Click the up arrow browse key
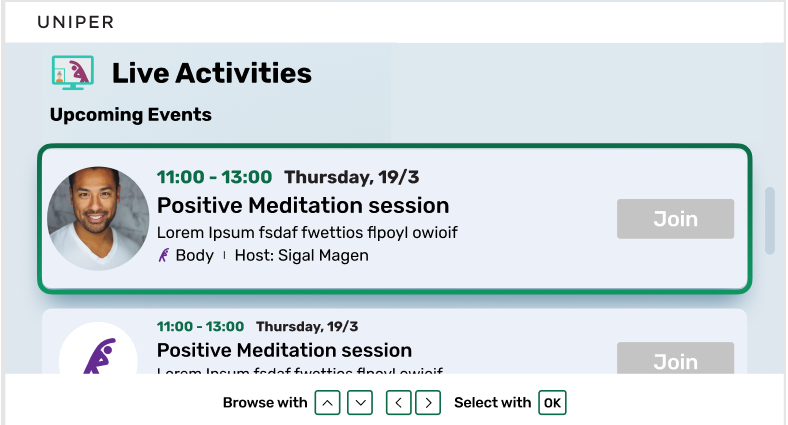Viewport: 788px width, 425px height. [x=327, y=403]
